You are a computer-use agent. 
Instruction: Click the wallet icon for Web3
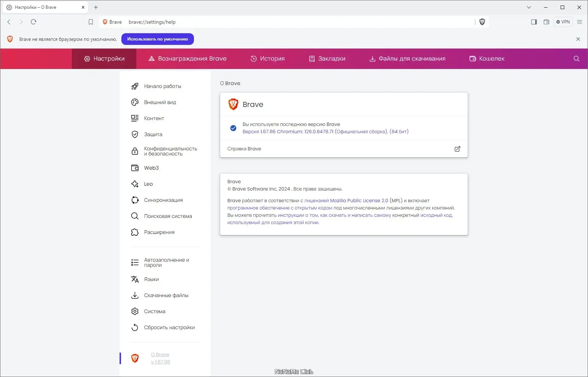[135, 168]
